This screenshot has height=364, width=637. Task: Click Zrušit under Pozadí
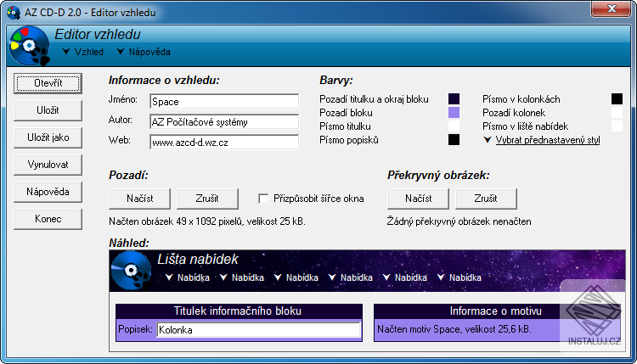click(207, 199)
